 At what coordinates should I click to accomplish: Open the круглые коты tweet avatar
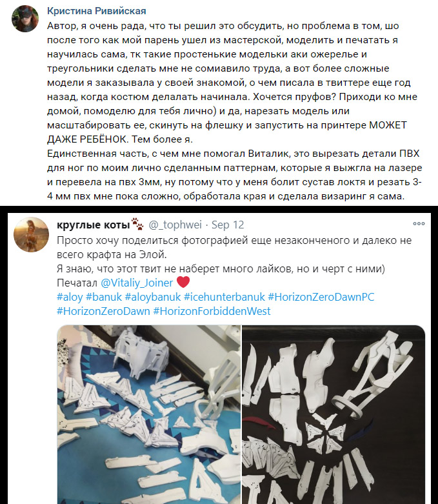click(31, 234)
